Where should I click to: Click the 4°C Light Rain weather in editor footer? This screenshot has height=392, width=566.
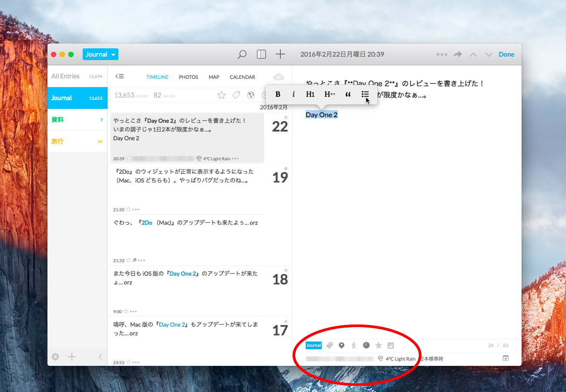[397, 359]
